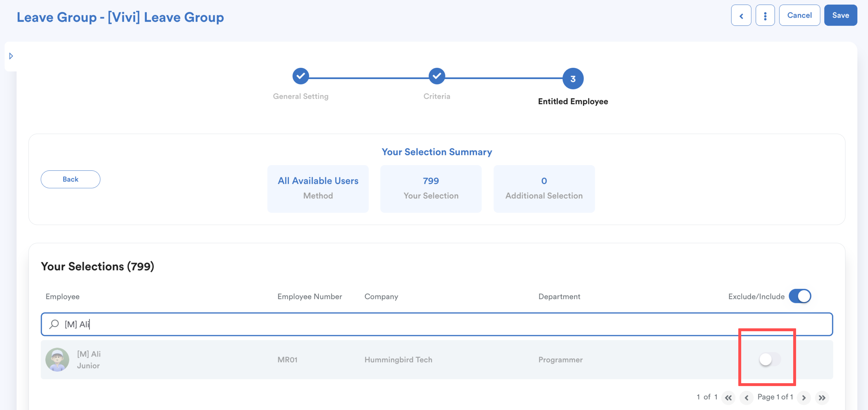Viewport: 868px width, 410px height.
Task: Go to next page arrow
Action: 803,398
